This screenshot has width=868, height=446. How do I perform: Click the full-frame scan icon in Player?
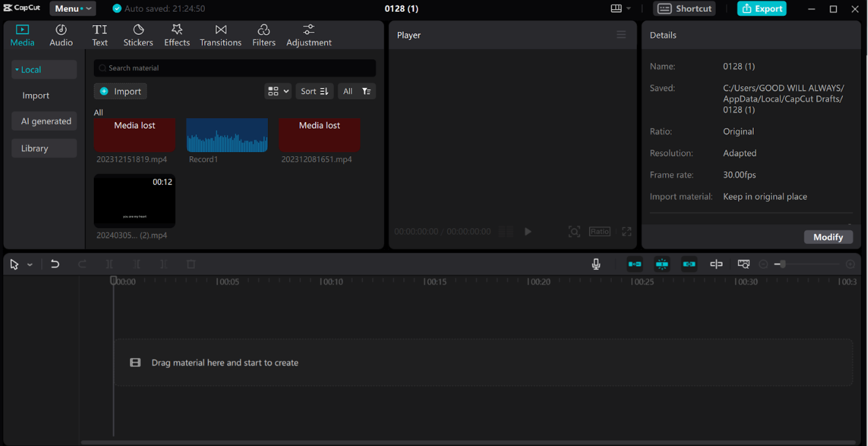(575, 232)
